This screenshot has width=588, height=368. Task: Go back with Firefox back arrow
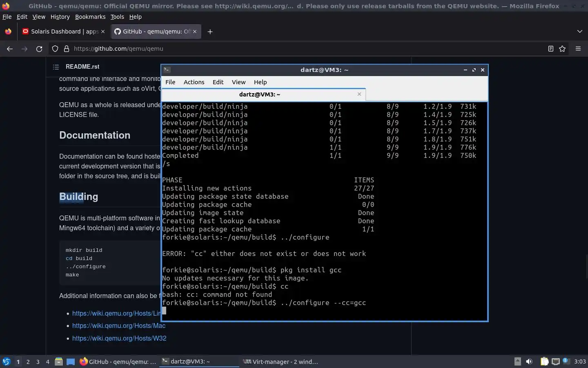pos(10,49)
